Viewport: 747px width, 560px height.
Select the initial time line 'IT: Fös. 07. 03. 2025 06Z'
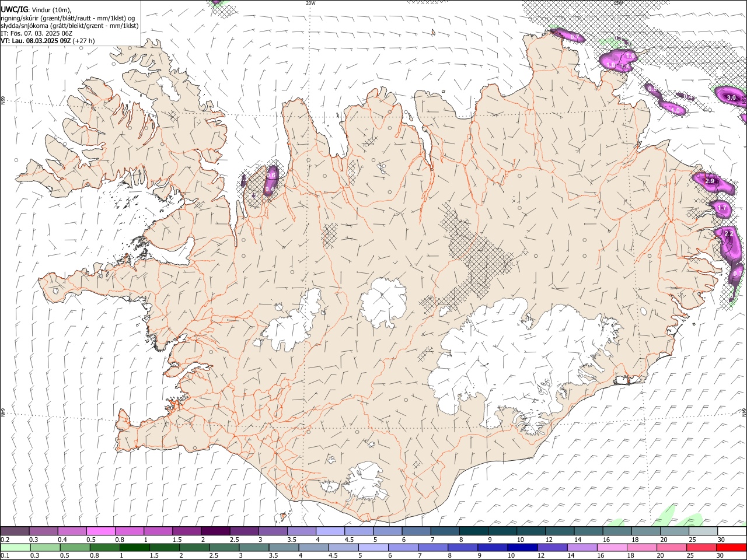37,33
